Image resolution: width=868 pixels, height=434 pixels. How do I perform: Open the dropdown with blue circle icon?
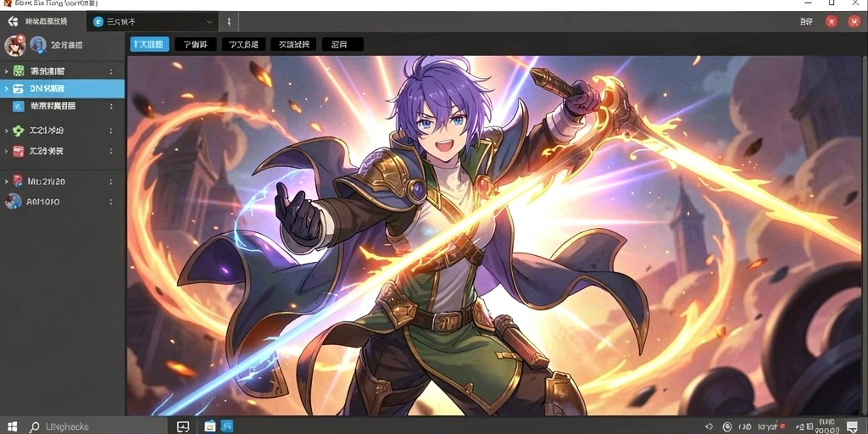(x=153, y=22)
